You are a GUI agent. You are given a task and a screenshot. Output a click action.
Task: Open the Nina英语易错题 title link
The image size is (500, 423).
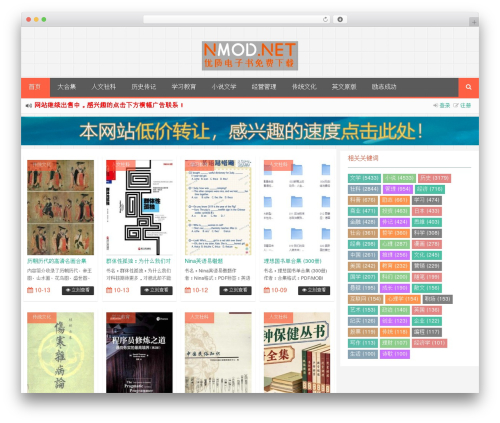pos(204,261)
